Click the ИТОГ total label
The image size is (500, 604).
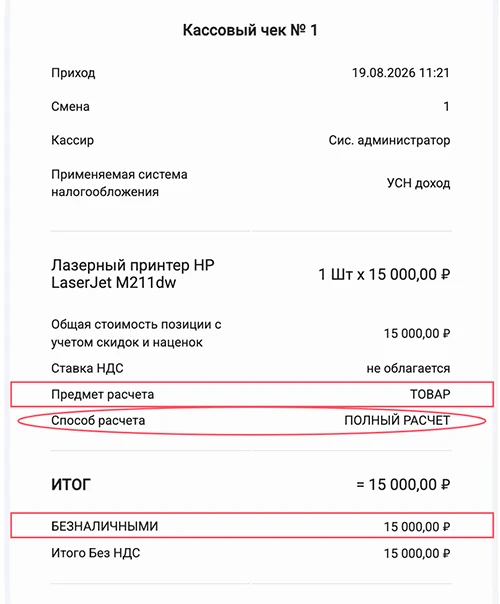click(x=71, y=485)
